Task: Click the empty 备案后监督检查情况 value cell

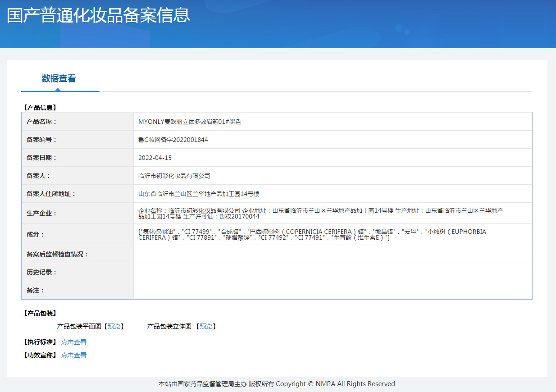Action: (x=333, y=254)
